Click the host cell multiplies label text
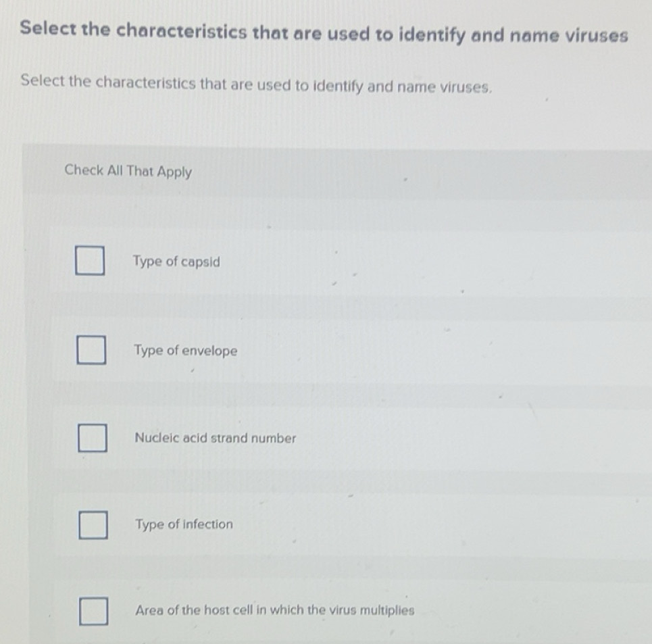Screen dimensions: 652x644 pos(274,610)
